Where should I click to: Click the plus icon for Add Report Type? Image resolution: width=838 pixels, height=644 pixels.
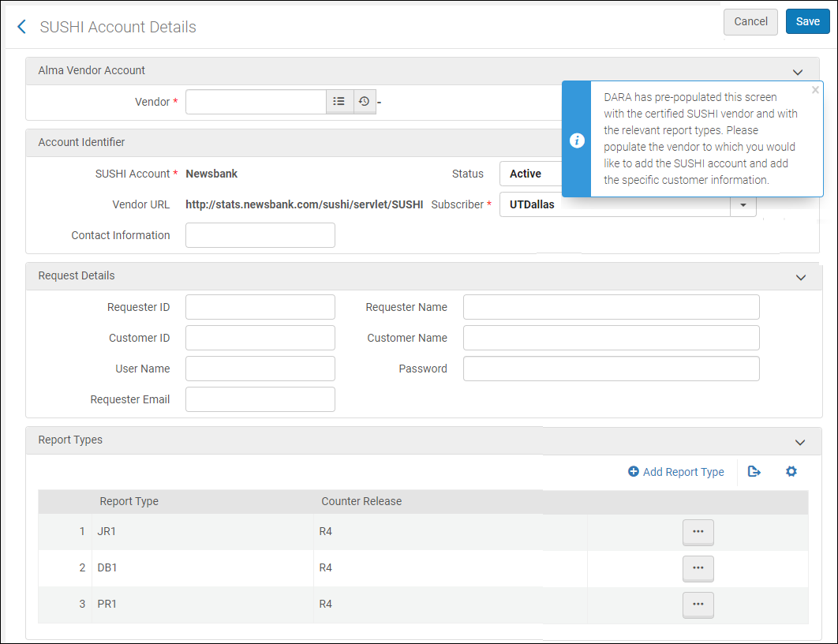(634, 471)
